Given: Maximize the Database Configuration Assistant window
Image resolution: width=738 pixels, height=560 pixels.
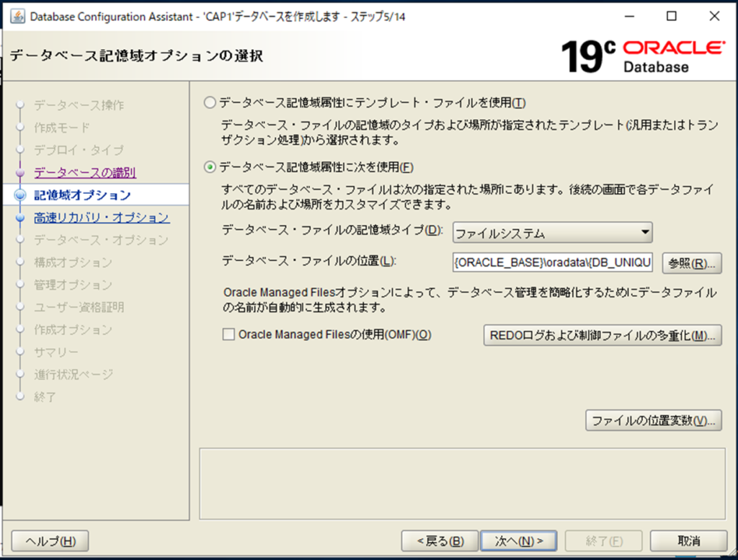Looking at the screenshot, I should [671, 17].
